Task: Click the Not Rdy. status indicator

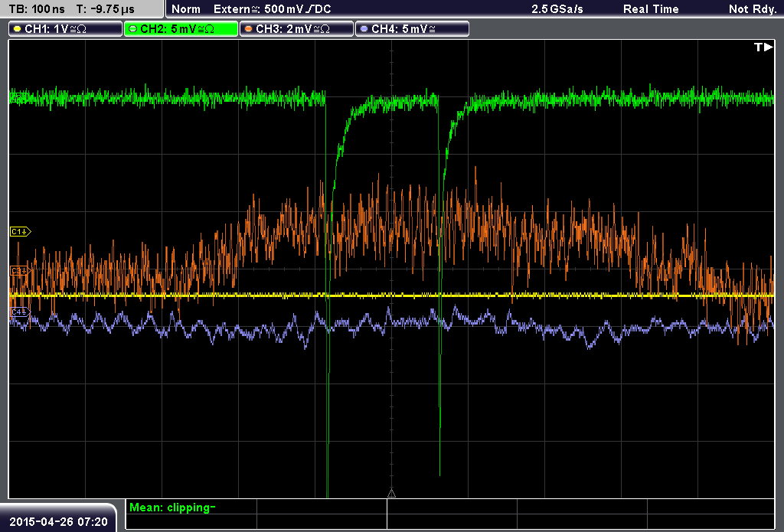Action: pyautogui.click(x=753, y=9)
